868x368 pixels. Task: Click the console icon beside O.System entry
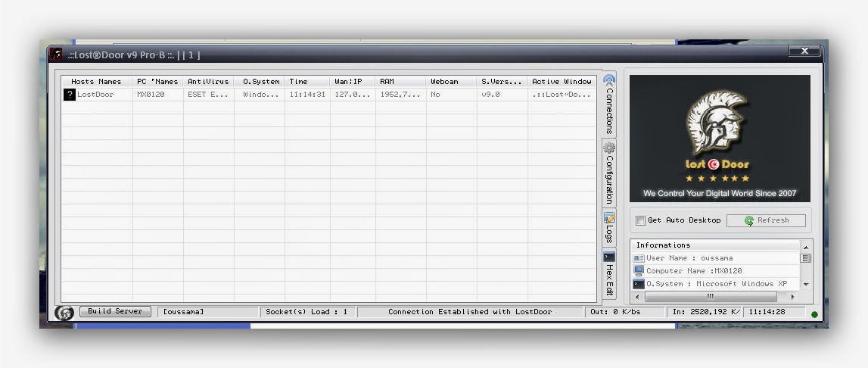pyautogui.click(x=639, y=284)
